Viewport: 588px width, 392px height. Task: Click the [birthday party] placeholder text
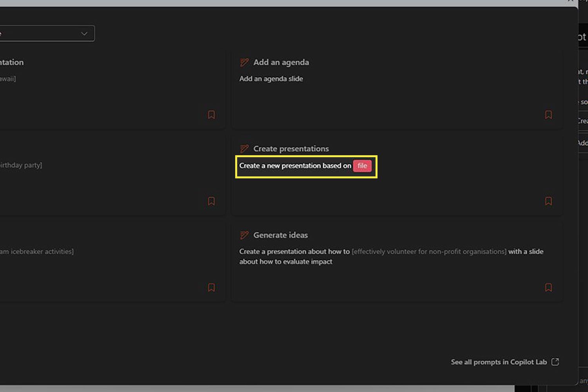click(21, 165)
